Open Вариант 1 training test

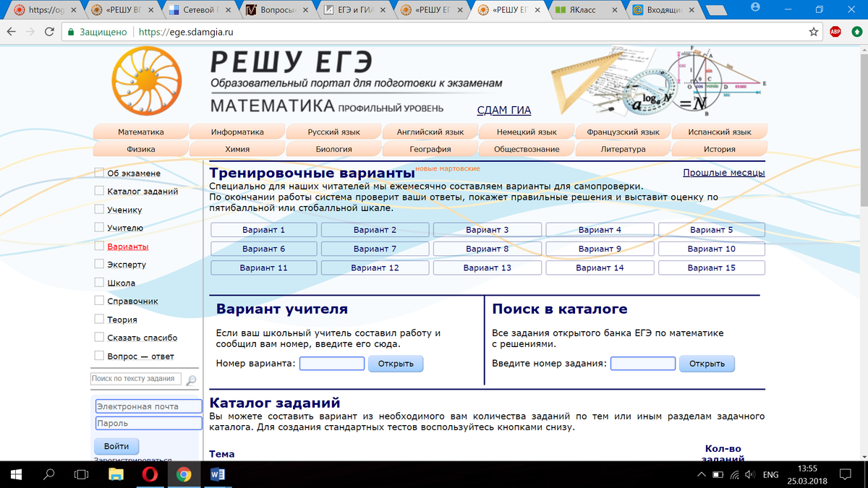coord(264,230)
